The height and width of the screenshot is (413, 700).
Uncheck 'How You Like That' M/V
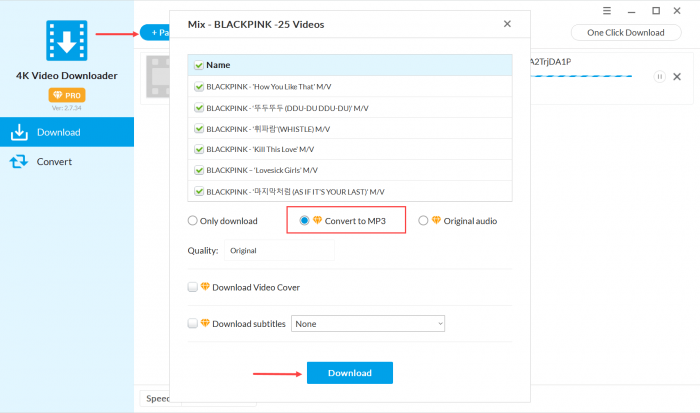[199, 86]
